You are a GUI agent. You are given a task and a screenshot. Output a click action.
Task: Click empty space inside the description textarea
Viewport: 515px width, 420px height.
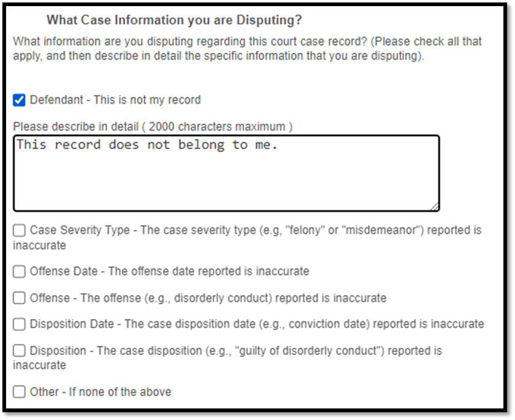tap(226, 183)
